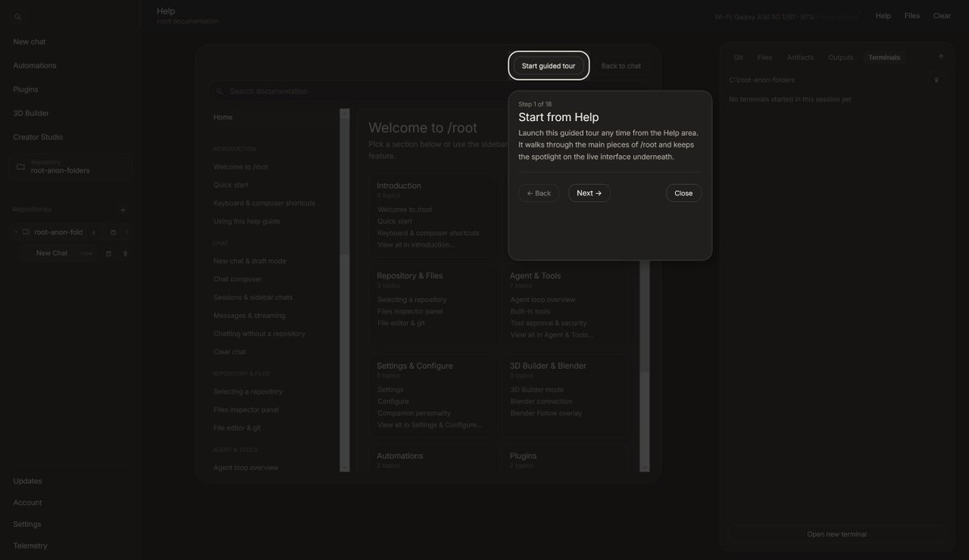
Task: Select the Terminals tab
Action: click(884, 57)
